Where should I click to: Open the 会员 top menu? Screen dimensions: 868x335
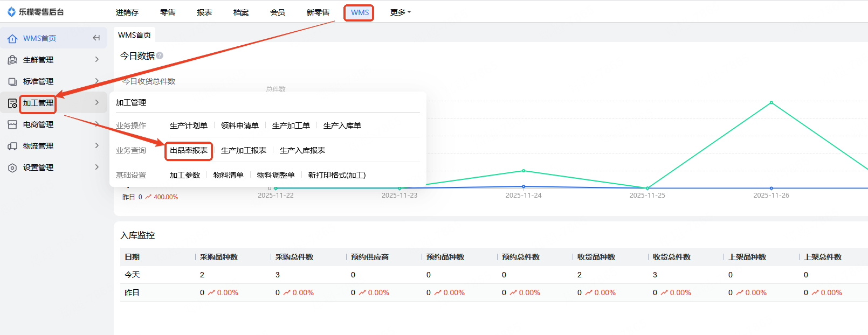click(278, 12)
